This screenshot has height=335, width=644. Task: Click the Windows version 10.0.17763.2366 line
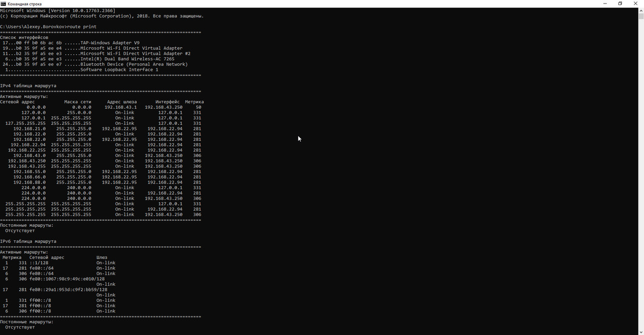(x=57, y=11)
